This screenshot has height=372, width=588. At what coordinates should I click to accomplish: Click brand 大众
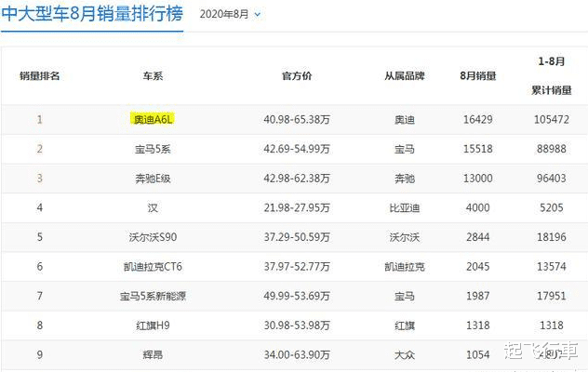click(404, 354)
